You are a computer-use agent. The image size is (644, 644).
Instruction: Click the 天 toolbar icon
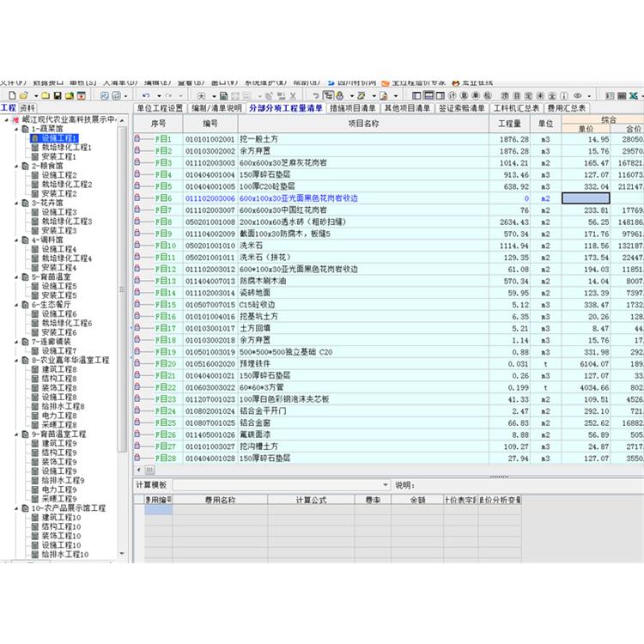201,95
